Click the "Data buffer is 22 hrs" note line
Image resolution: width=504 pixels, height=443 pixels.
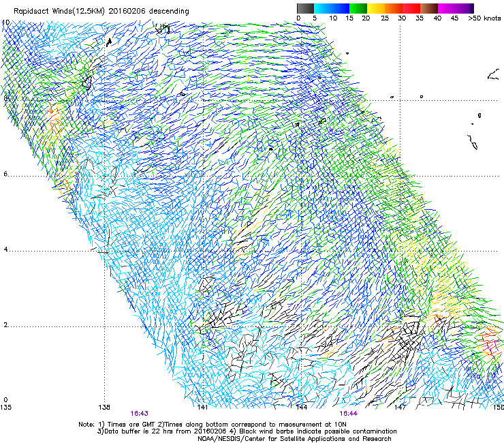[247, 431]
